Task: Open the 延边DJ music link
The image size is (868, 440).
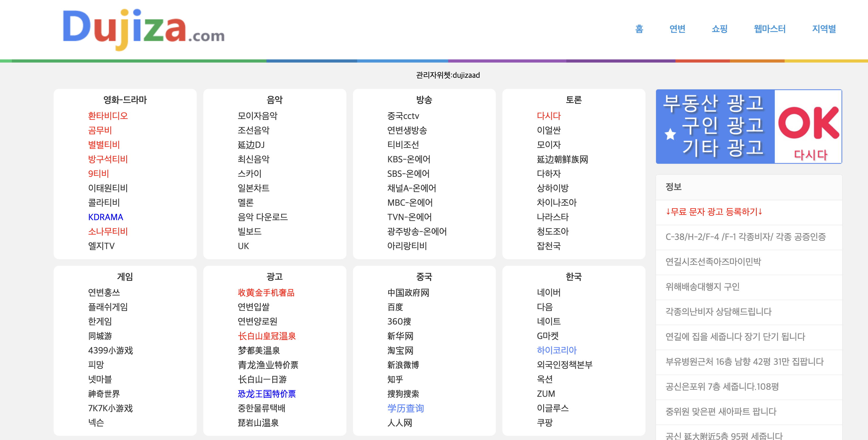Action: click(x=251, y=145)
